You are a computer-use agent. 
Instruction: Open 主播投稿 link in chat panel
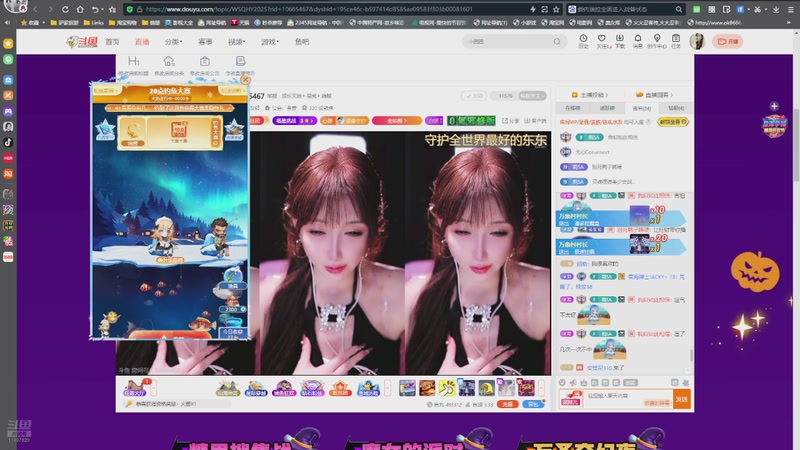tap(590, 95)
